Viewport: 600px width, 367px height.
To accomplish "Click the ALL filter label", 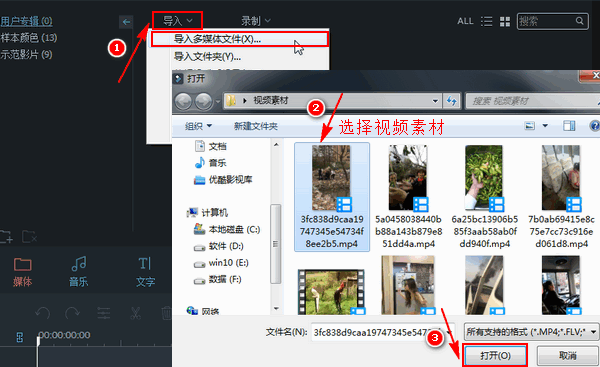I will tap(465, 21).
